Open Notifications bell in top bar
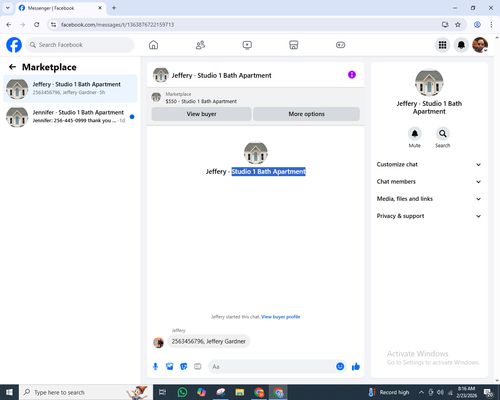 coord(461,45)
